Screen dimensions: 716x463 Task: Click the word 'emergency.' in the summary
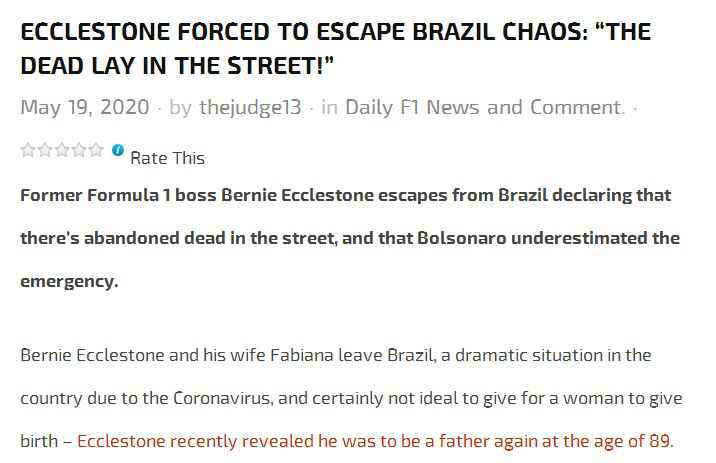coord(69,281)
